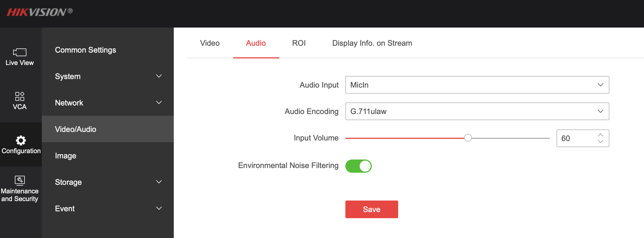Click the red Save button
This screenshot has width=644, height=238.
371,209
